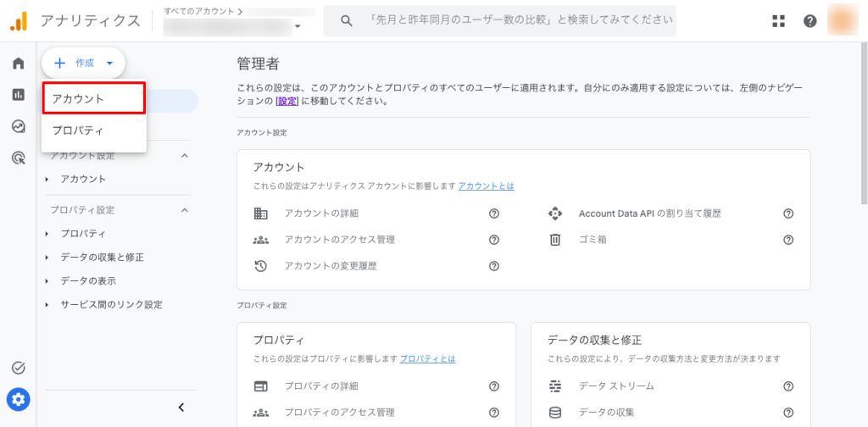The width and height of the screenshot is (868, 427).
Task: Open the account selector dropdown arrow
Action: pyautogui.click(x=298, y=27)
